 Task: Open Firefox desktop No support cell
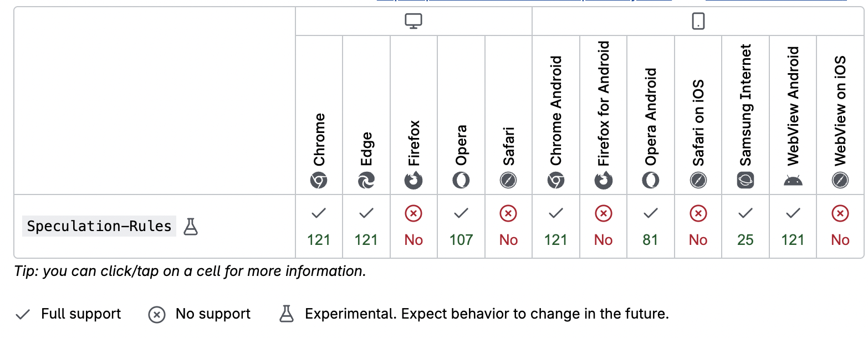[413, 226]
